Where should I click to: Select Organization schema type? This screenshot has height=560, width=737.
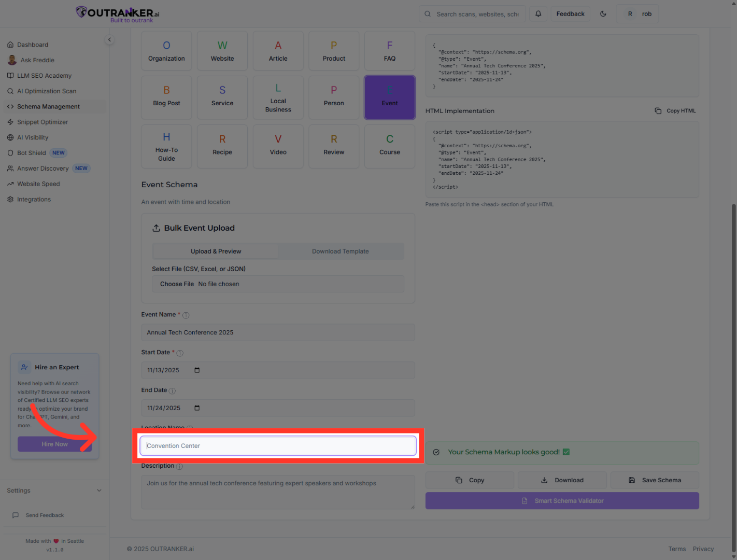(x=166, y=51)
